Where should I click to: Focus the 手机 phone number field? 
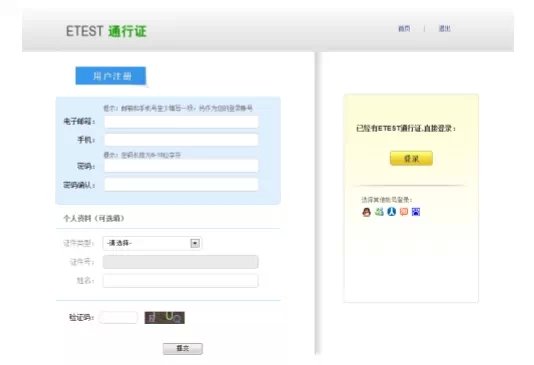(x=181, y=140)
